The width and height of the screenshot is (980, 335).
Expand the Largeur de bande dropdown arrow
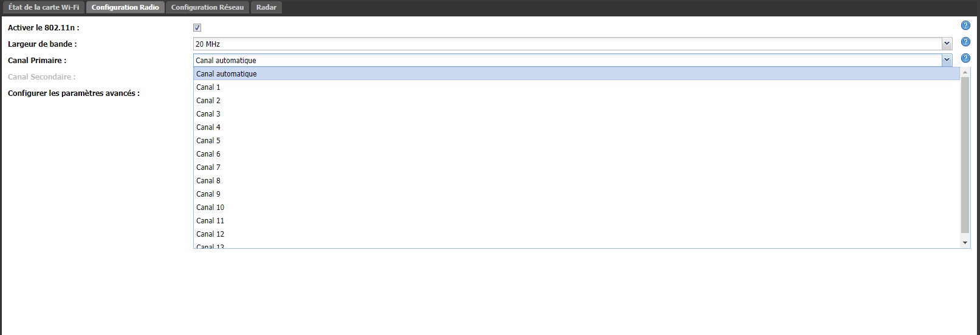pyautogui.click(x=947, y=44)
